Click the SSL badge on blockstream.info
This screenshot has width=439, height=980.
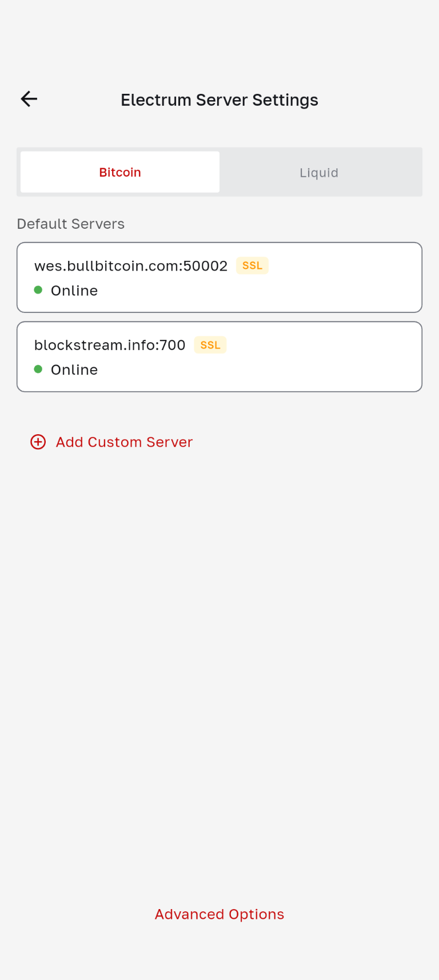(x=210, y=345)
